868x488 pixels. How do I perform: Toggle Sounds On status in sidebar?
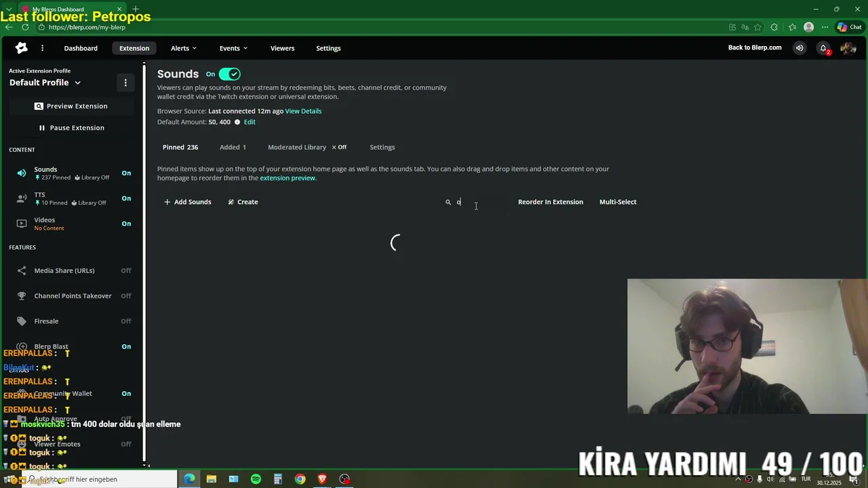[x=126, y=173]
